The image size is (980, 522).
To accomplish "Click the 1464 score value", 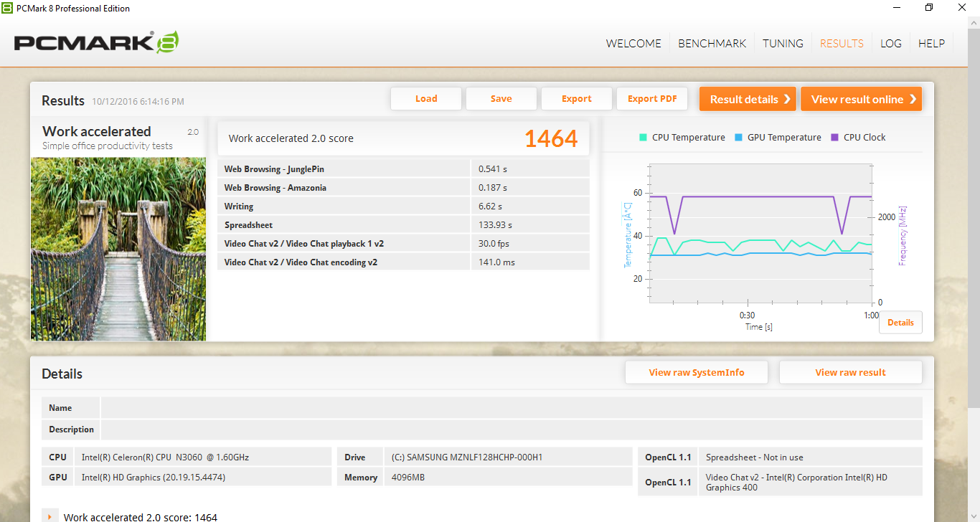I will click(551, 138).
